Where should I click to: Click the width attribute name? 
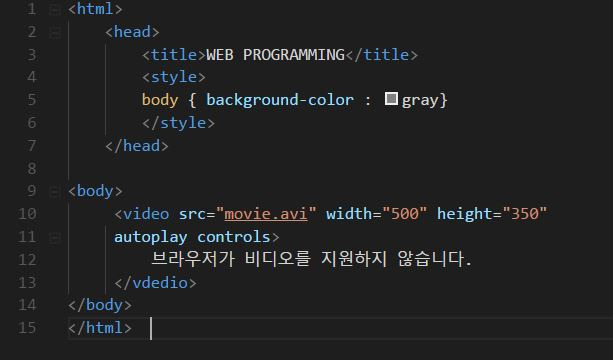click(x=349, y=214)
